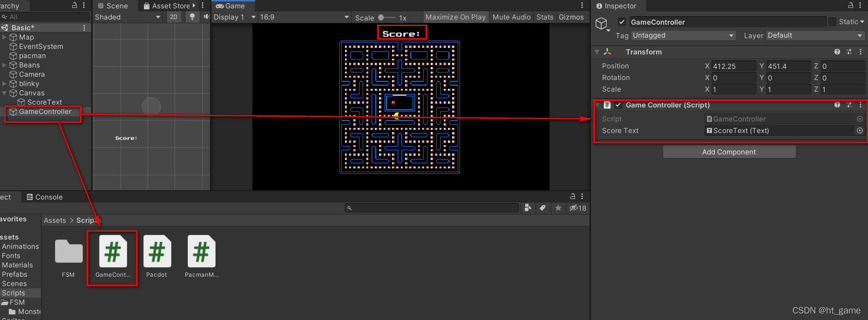Open Transform preset settings icon
This screenshot has height=320, width=868.
[849, 52]
